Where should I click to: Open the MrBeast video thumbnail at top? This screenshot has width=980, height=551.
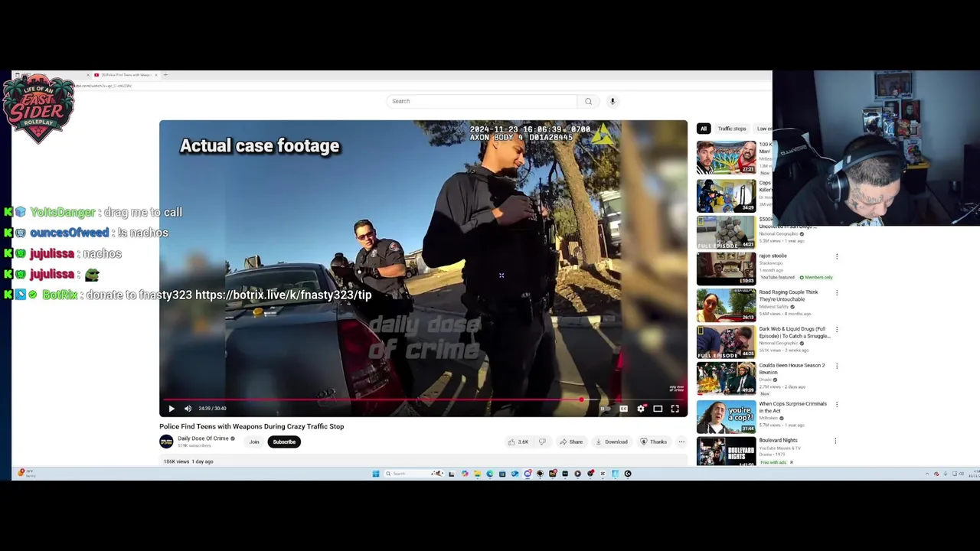coord(726,157)
